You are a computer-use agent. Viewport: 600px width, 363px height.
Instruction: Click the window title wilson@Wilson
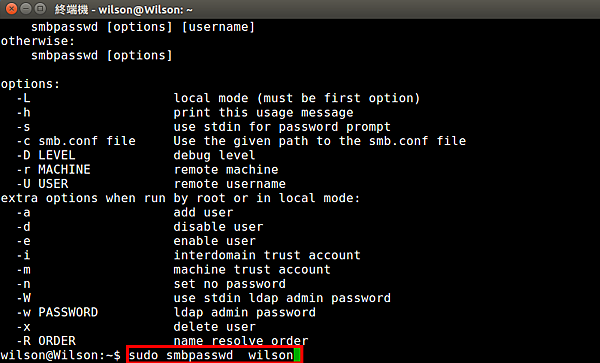click(124, 10)
